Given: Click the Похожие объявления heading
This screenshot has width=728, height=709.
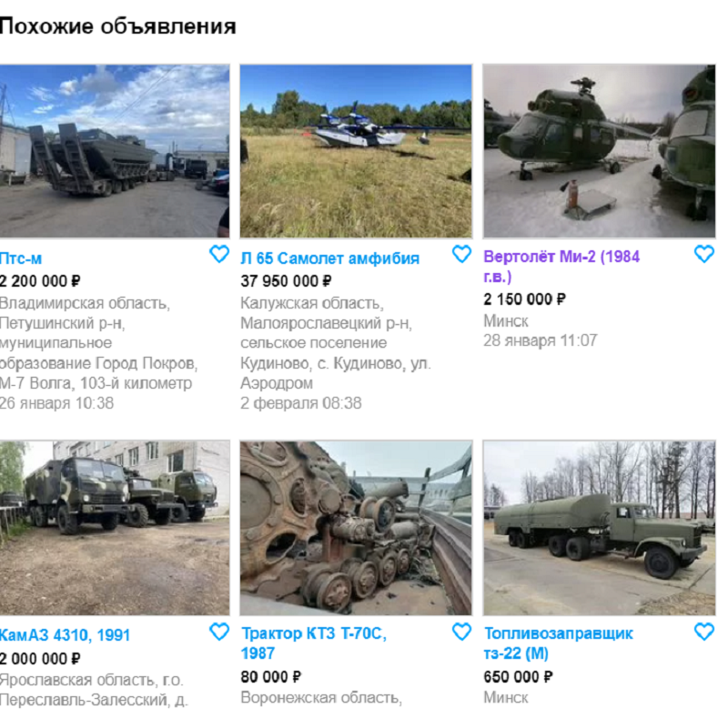Looking at the screenshot, I should point(118,26).
